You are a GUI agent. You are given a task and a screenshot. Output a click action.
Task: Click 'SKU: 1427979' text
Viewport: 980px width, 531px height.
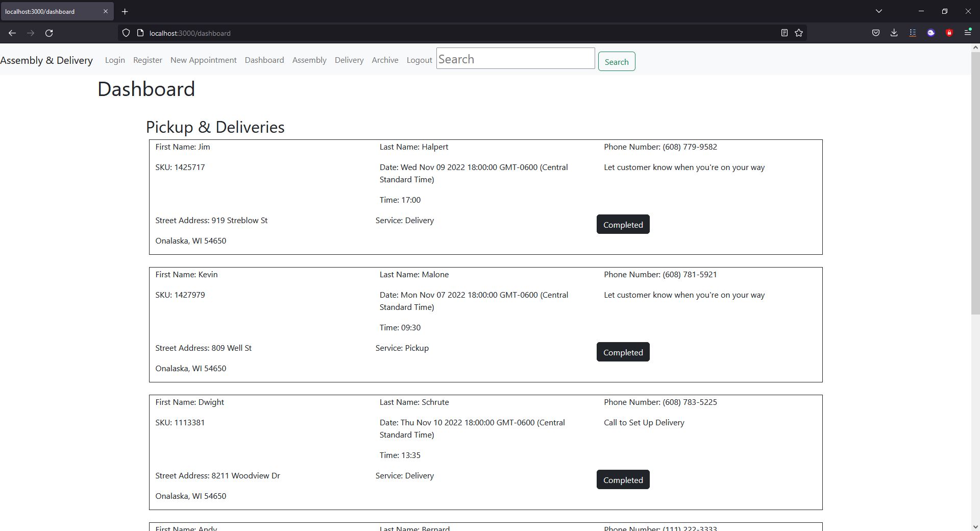(180, 295)
